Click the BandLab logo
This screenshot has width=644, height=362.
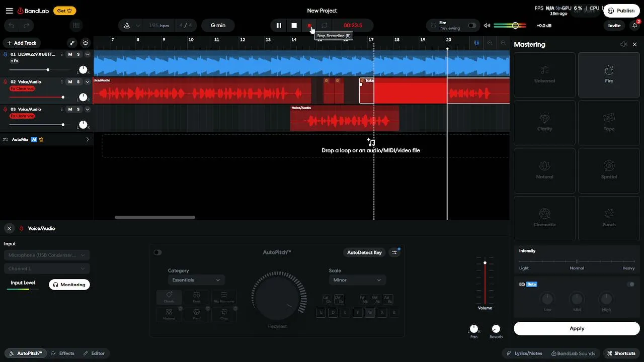point(33,11)
